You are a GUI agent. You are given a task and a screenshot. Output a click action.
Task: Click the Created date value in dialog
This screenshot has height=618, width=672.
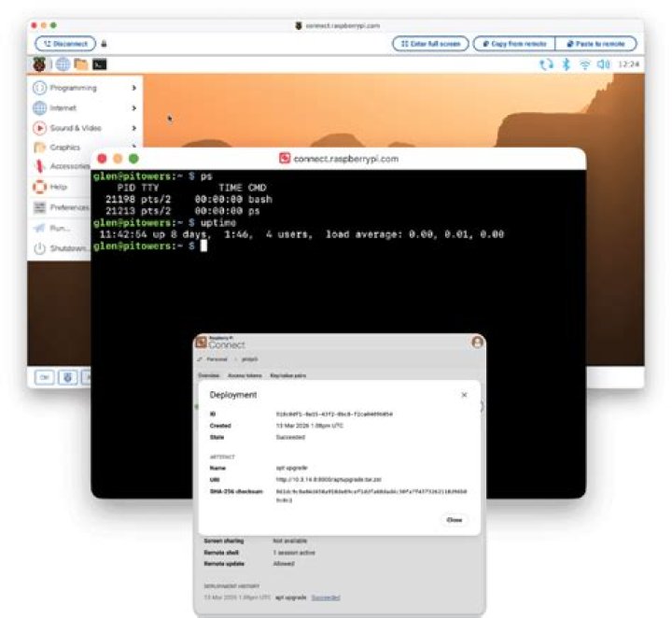tap(310, 426)
